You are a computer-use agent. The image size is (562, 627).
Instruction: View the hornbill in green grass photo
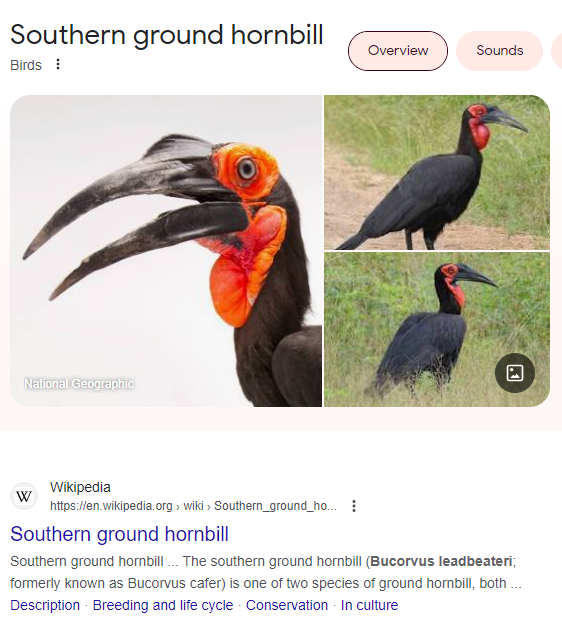pyautogui.click(x=437, y=329)
